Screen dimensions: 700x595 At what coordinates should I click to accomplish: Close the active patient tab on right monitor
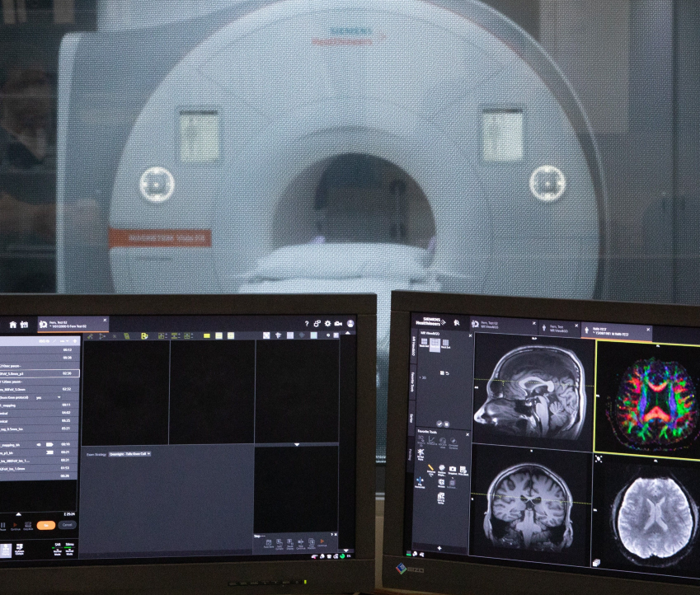click(x=648, y=330)
